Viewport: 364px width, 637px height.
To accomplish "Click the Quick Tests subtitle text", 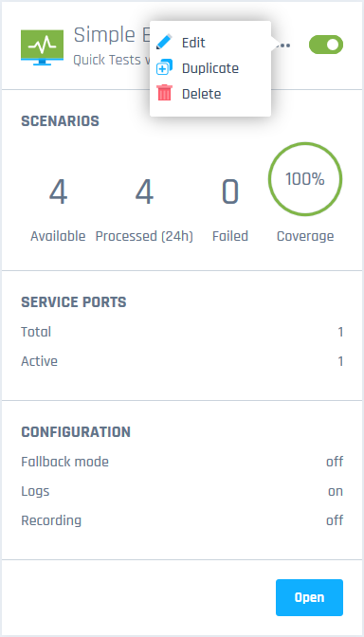I will point(111,60).
